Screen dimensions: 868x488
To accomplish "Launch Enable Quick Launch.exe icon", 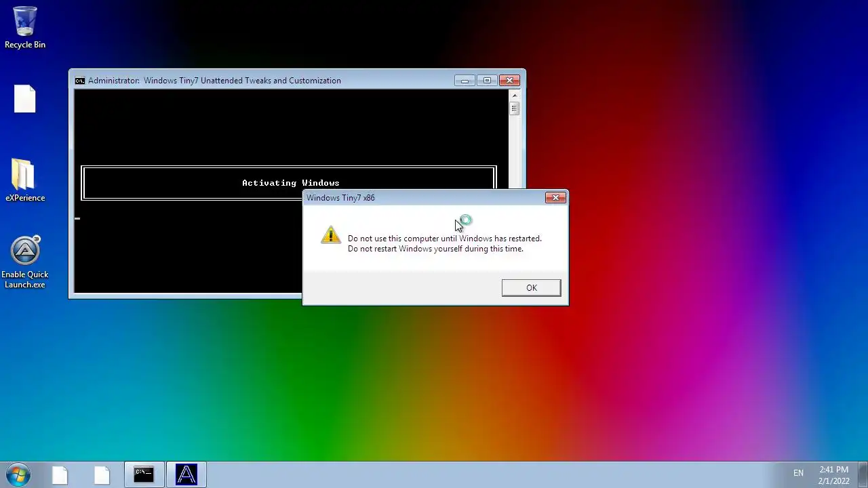I will pyautogui.click(x=25, y=262).
